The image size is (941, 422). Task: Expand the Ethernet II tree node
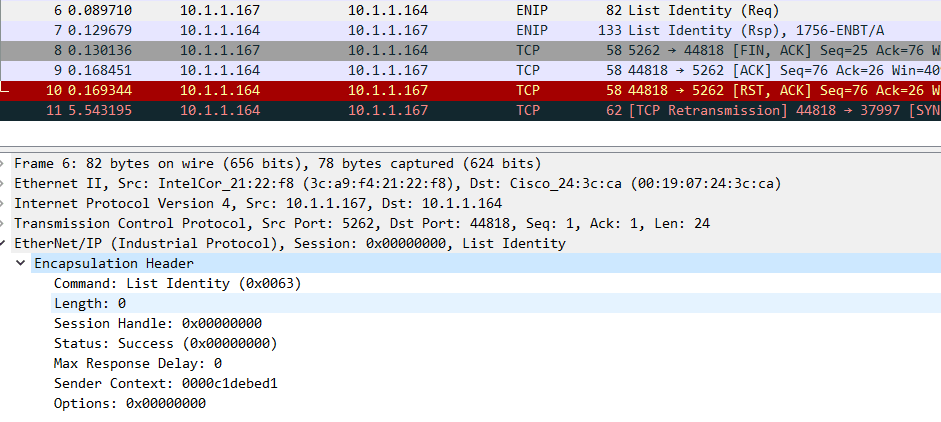pos(3,183)
